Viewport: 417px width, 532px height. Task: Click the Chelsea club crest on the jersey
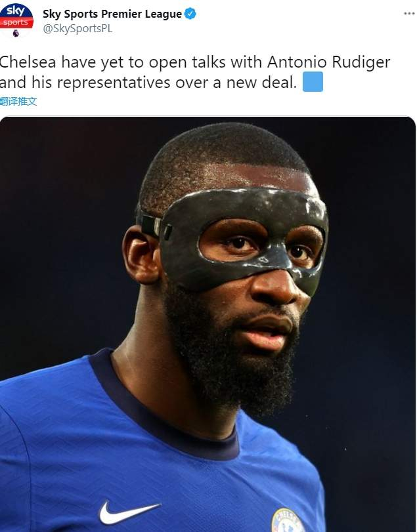[x=288, y=520]
